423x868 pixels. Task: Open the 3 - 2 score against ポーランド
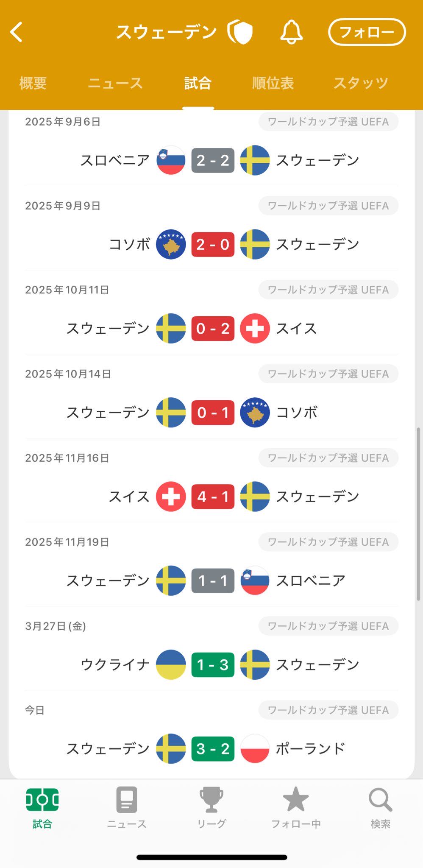pos(213,749)
